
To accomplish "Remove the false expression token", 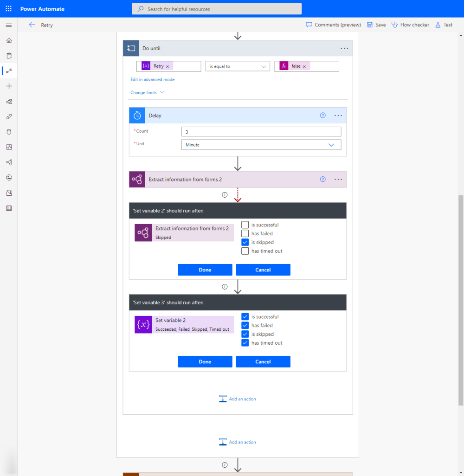I will (x=304, y=66).
